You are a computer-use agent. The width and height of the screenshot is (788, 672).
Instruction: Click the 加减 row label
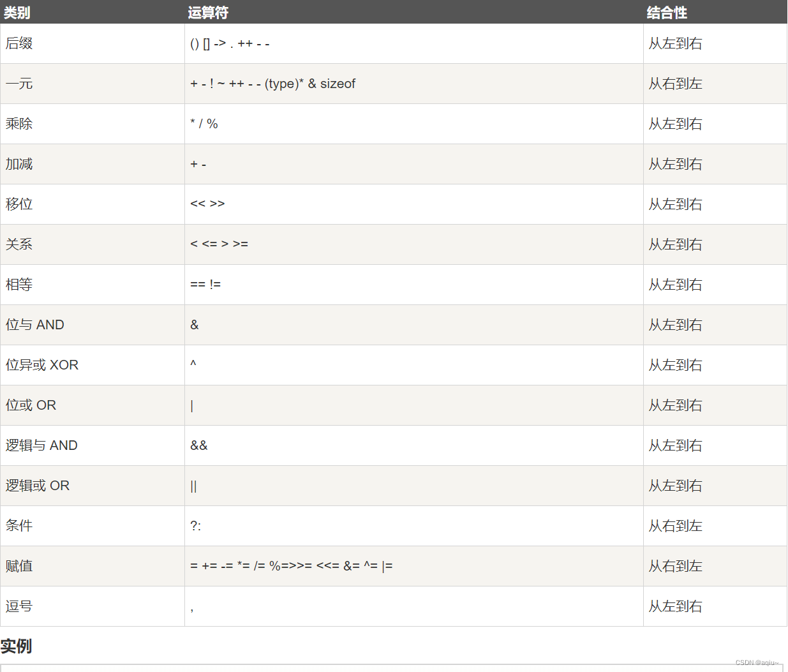(19, 164)
